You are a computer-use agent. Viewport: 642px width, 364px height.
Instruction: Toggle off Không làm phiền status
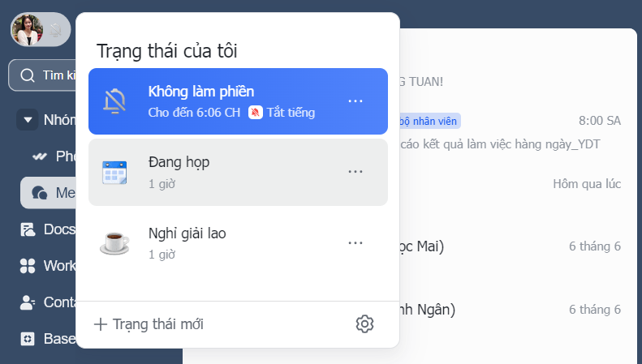click(x=238, y=101)
